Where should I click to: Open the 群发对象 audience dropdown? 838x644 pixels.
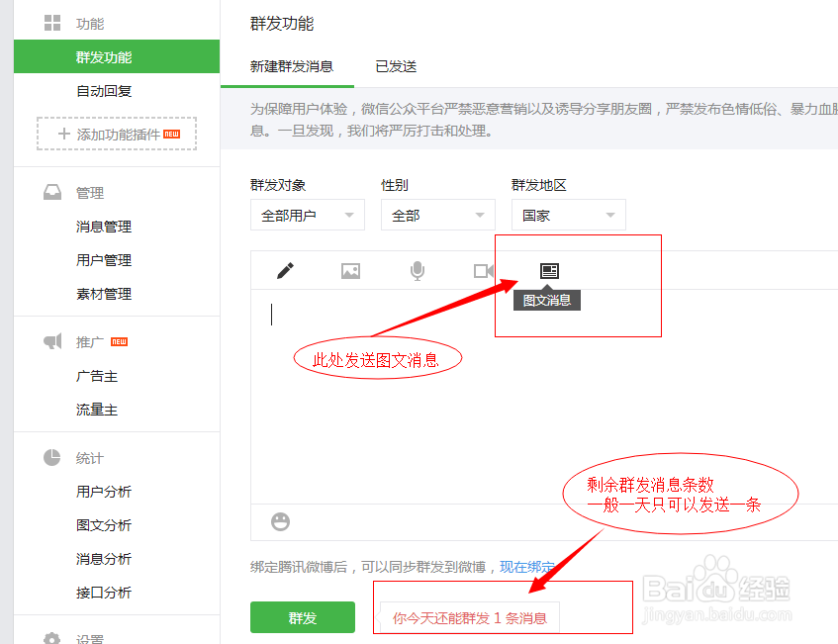[307, 214]
